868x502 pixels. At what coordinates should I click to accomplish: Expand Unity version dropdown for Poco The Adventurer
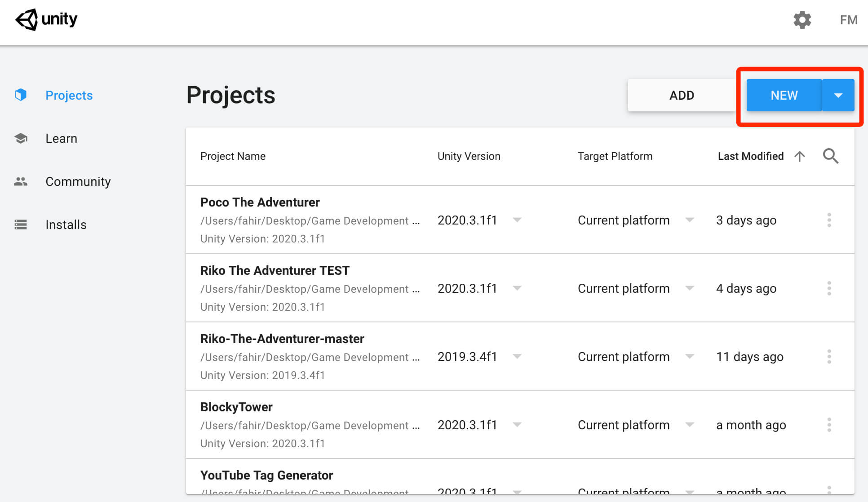coord(517,220)
